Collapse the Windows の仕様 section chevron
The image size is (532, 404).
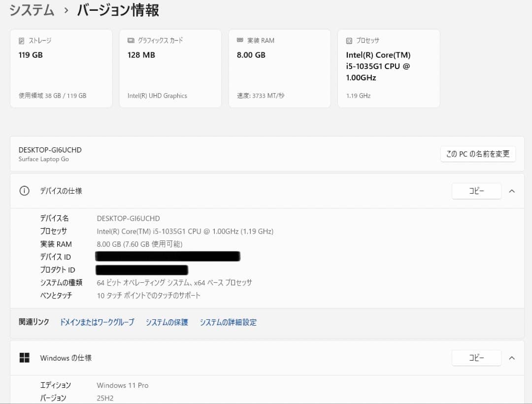[x=512, y=358]
